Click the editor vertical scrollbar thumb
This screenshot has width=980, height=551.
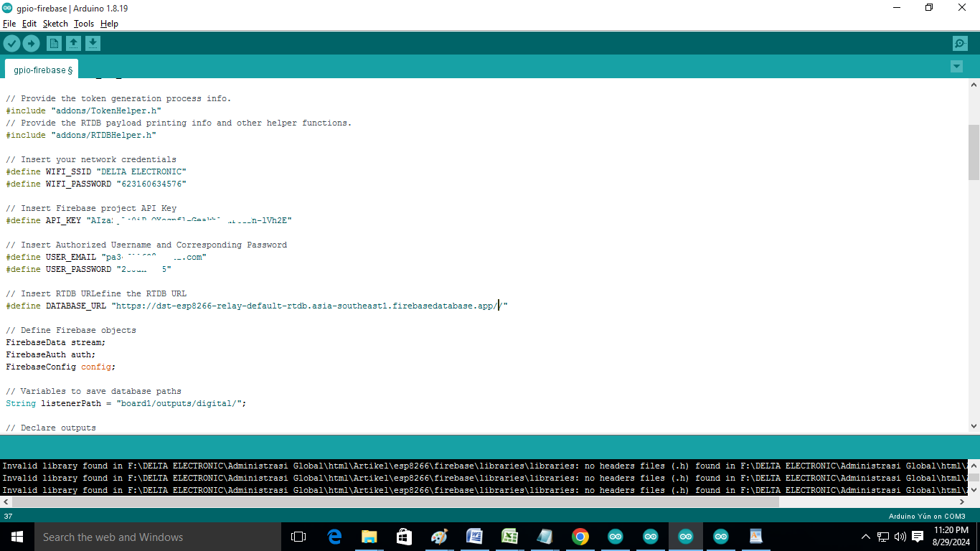point(974,152)
